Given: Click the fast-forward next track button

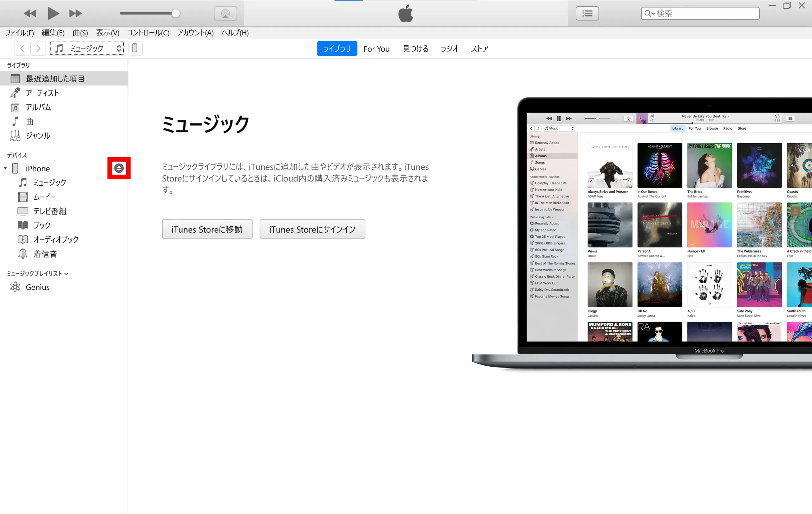Looking at the screenshot, I should (x=75, y=14).
